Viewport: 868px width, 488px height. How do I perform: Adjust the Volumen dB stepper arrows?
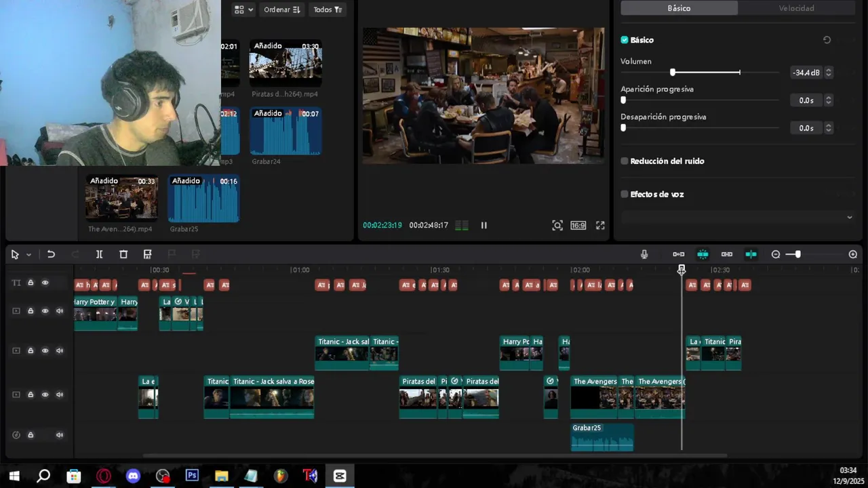828,73
